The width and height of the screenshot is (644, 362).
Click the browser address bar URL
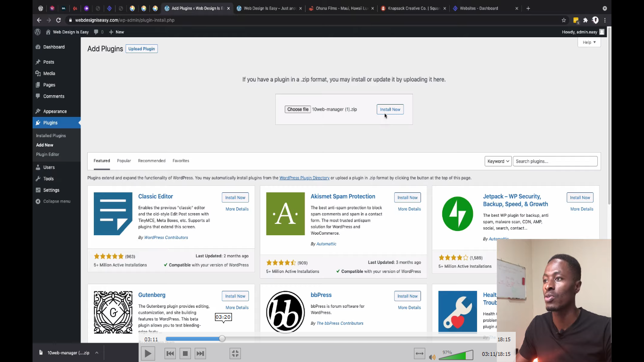pyautogui.click(x=125, y=20)
